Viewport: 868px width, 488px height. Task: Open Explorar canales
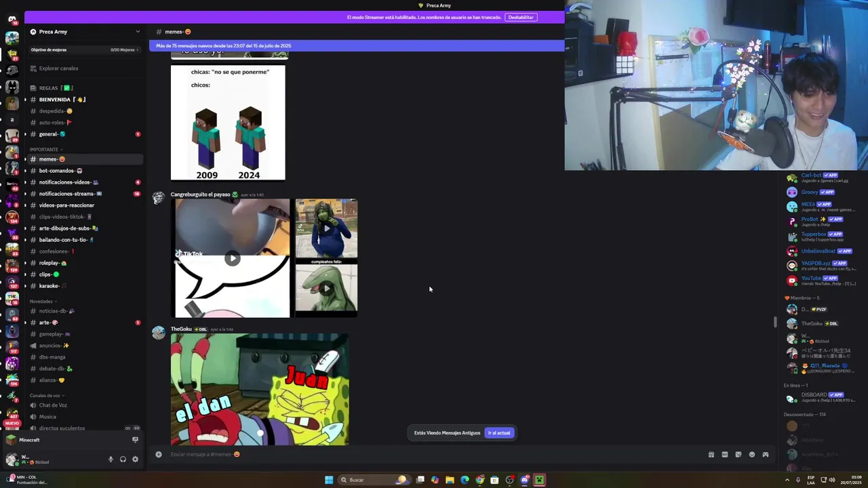(x=58, y=68)
